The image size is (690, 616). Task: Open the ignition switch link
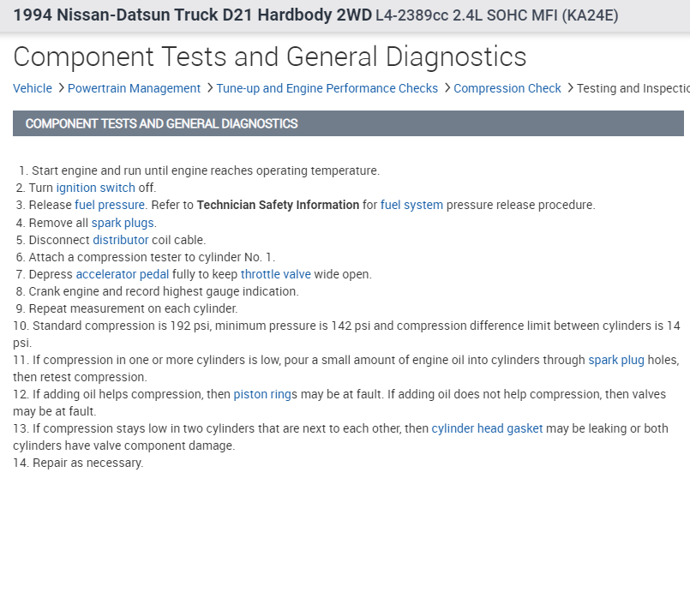click(x=96, y=188)
